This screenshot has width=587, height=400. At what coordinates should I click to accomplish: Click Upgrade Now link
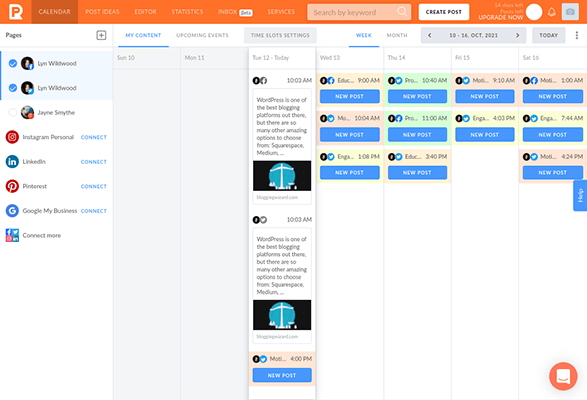pos(501,17)
